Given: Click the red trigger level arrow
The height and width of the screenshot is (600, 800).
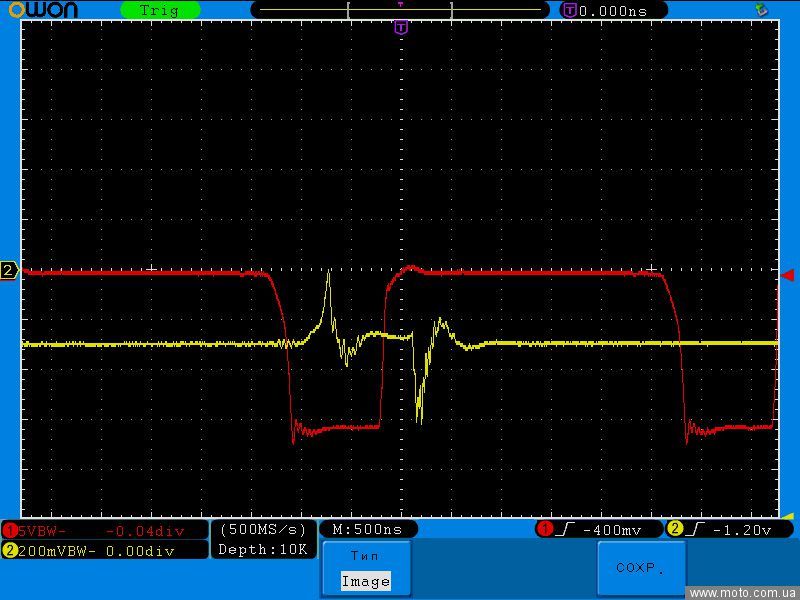Looking at the screenshot, I should tap(788, 274).
